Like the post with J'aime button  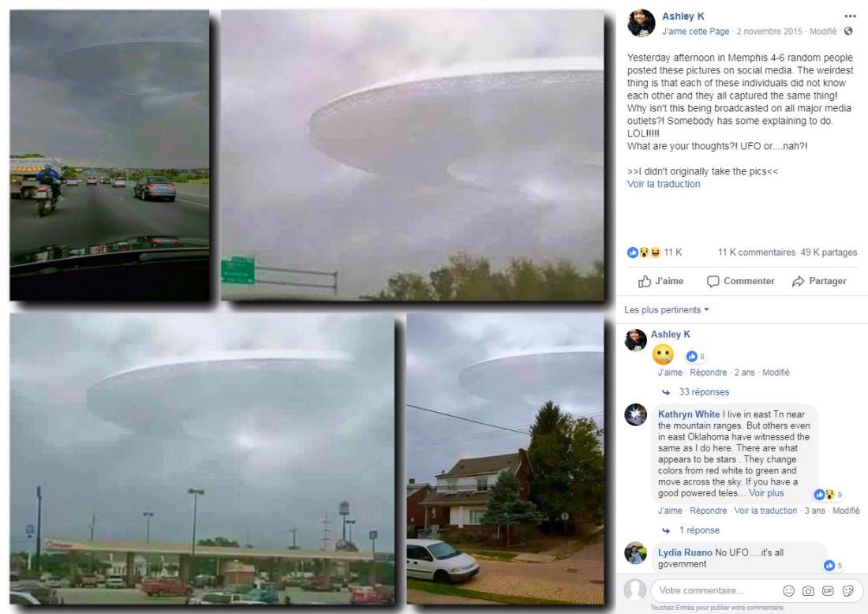tap(660, 281)
